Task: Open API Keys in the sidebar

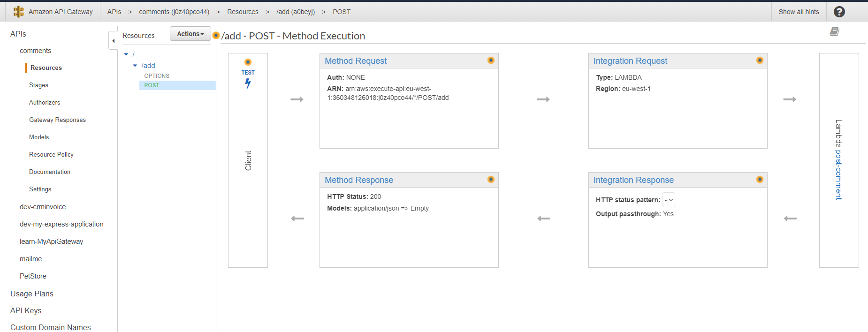Action: (x=26, y=310)
